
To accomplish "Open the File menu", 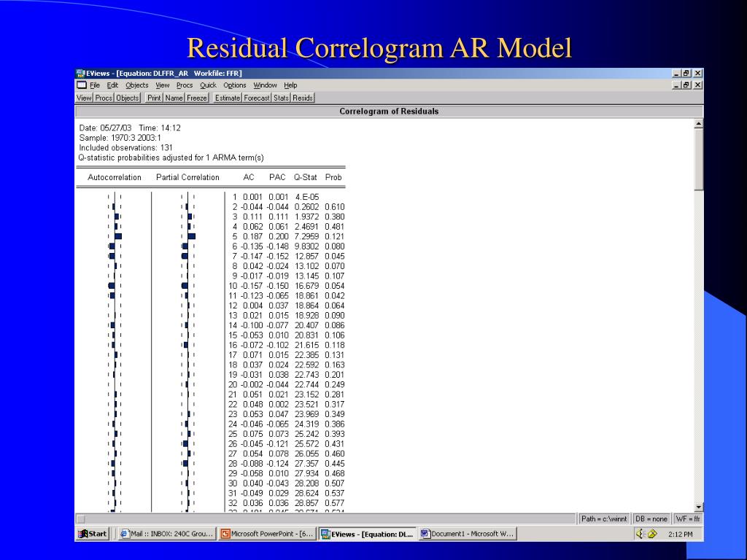I will [x=95, y=85].
